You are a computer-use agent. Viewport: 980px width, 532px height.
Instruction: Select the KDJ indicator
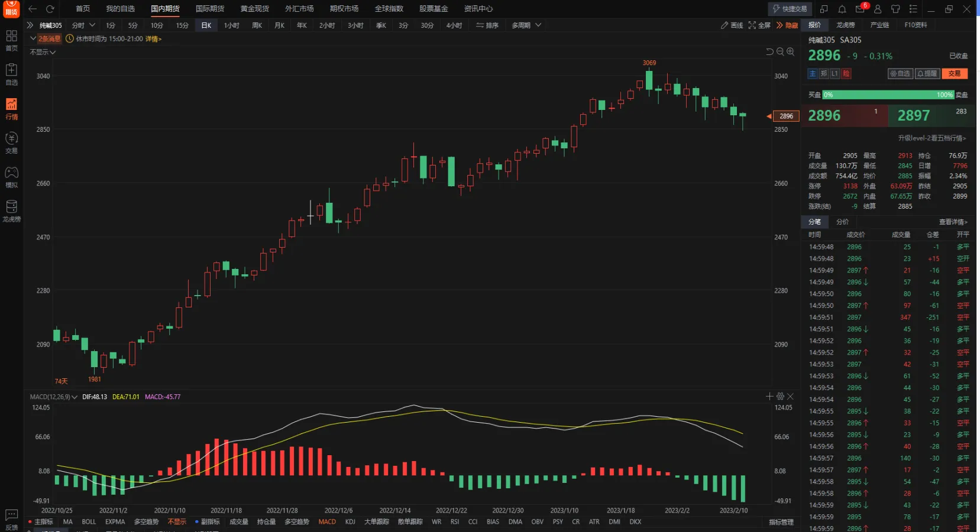pyautogui.click(x=350, y=522)
